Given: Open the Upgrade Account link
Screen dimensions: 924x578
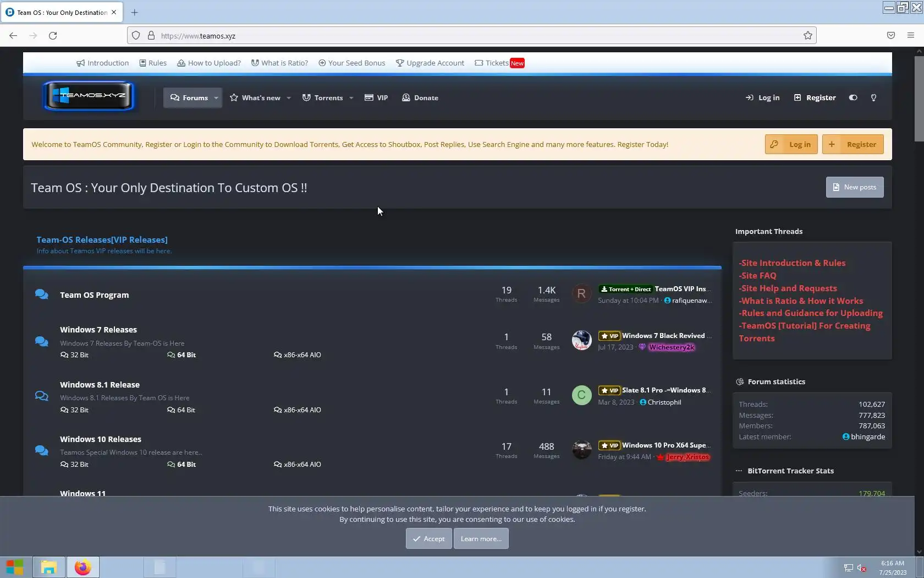Looking at the screenshot, I should [x=430, y=63].
